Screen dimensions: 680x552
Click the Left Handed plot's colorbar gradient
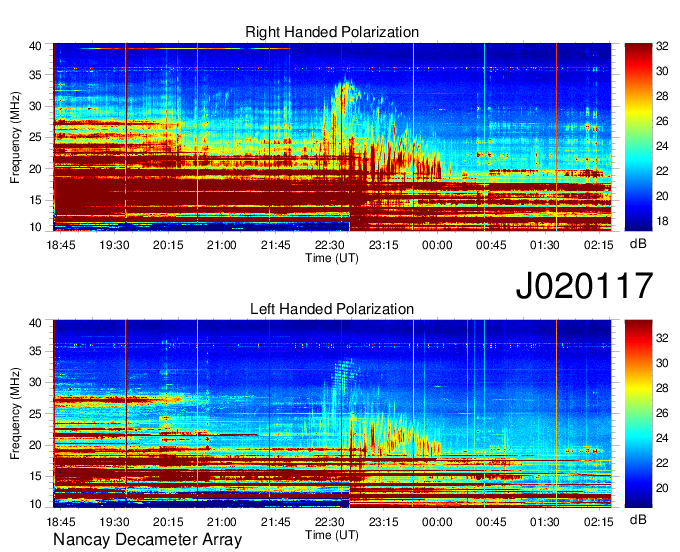638,414
